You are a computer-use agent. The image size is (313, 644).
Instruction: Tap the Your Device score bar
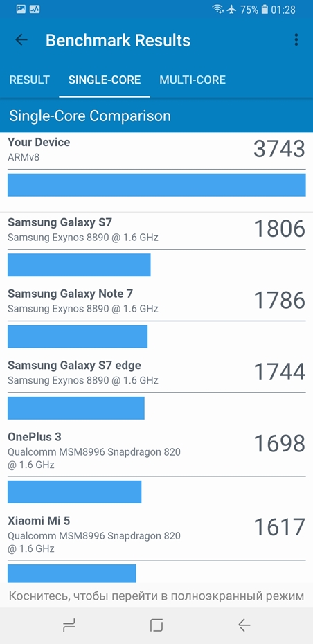[x=156, y=185]
